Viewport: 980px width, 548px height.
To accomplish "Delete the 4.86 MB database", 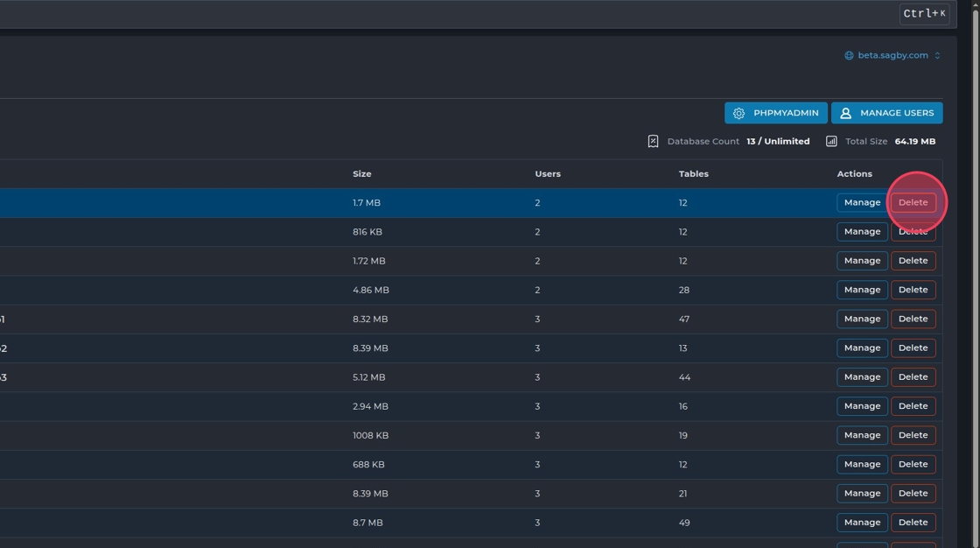I will click(913, 290).
